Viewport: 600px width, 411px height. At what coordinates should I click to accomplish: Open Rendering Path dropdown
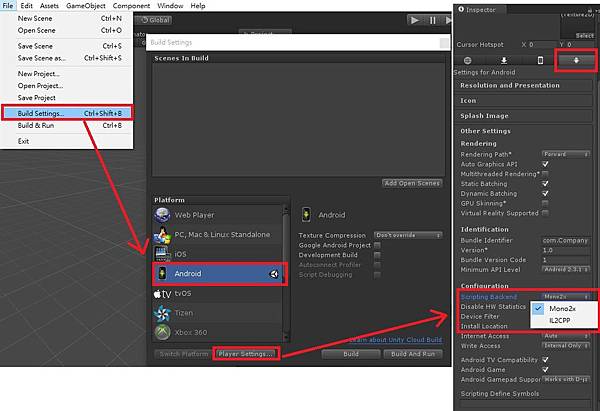(x=566, y=154)
